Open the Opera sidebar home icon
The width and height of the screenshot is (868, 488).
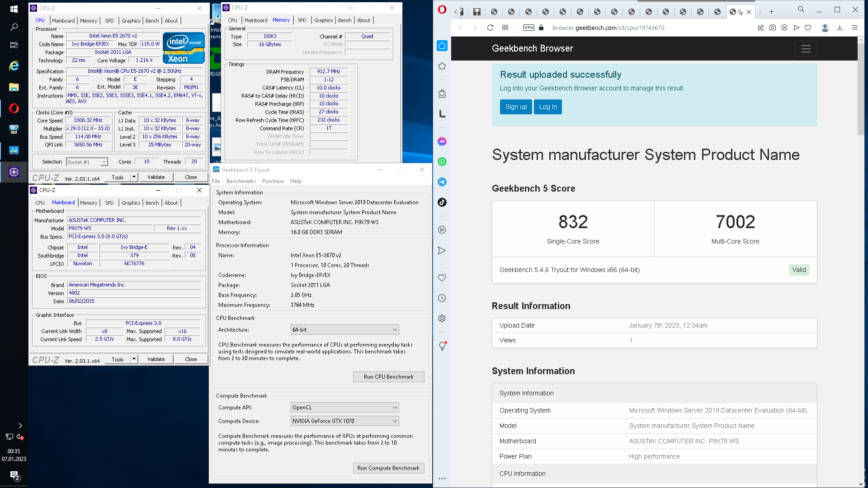442,46
